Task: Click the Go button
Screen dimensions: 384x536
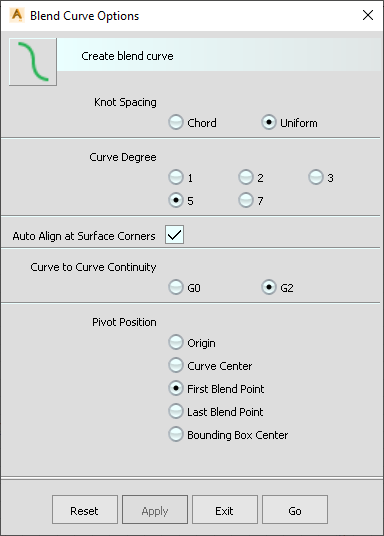Action: tap(295, 510)
